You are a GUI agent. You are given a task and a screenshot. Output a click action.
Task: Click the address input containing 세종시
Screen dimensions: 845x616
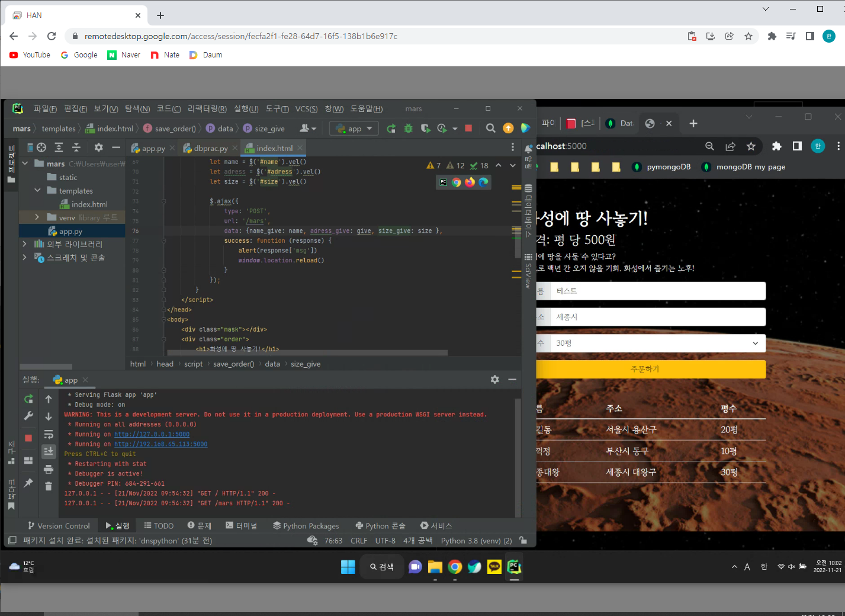click(657, 317)
